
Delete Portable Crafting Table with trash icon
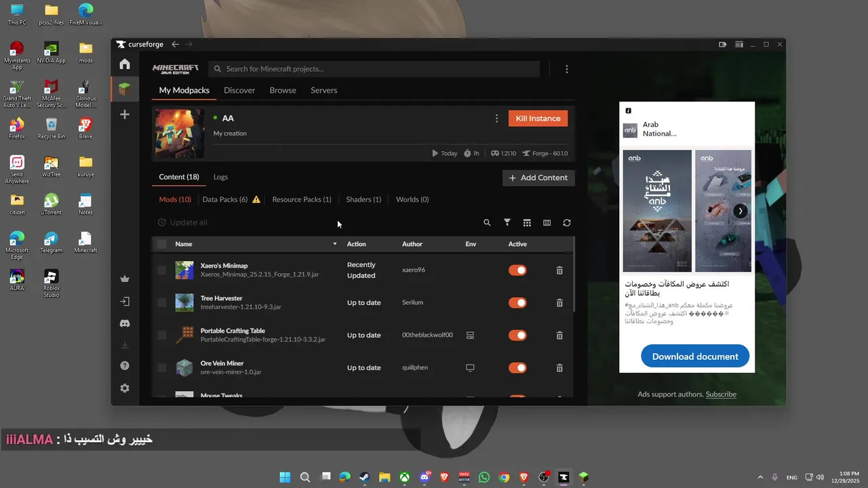pos(559,335)
